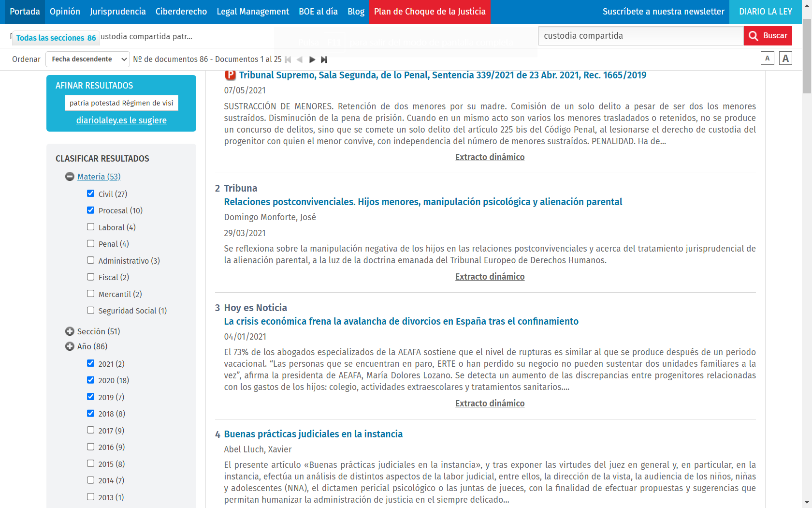Viewport: 812px width, 508px height.
Task: Select the Todas las secciones 86 tab
Action: pos(56,38)
